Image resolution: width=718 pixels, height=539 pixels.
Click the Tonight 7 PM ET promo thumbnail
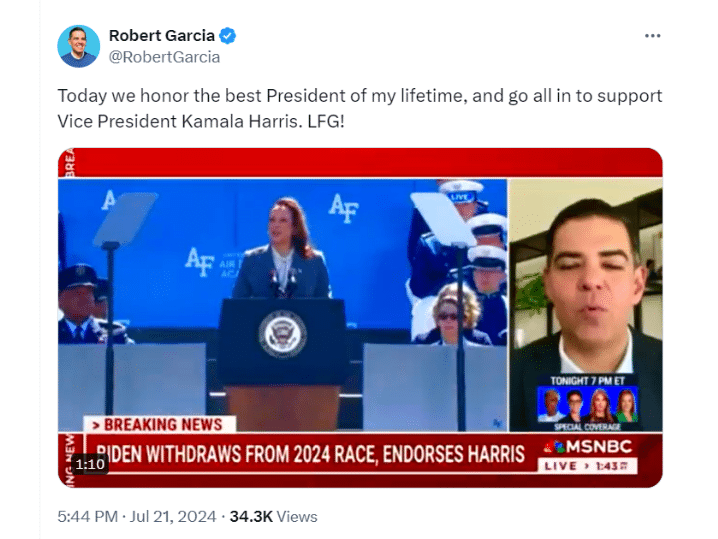coord(587,403)
